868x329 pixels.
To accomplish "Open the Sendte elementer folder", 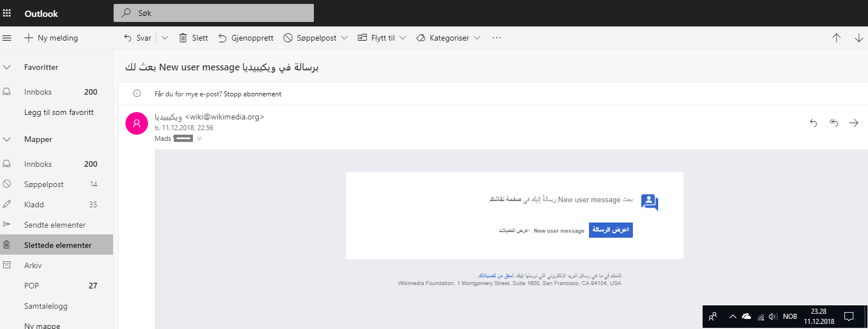I will click(56, 225).
